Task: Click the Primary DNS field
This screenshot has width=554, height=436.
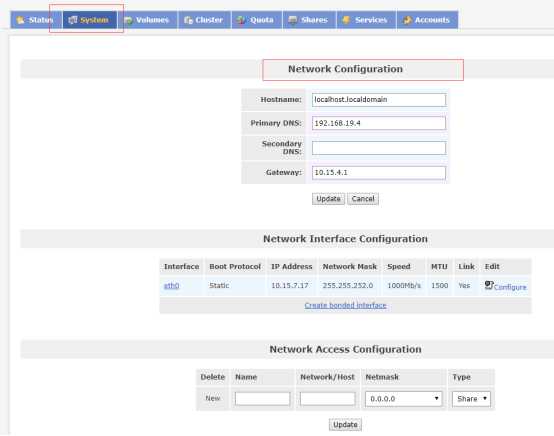Action: 379,123
